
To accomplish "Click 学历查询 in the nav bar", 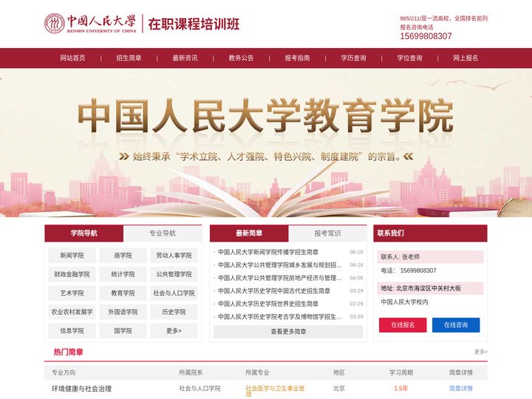I will pos(353,58).
